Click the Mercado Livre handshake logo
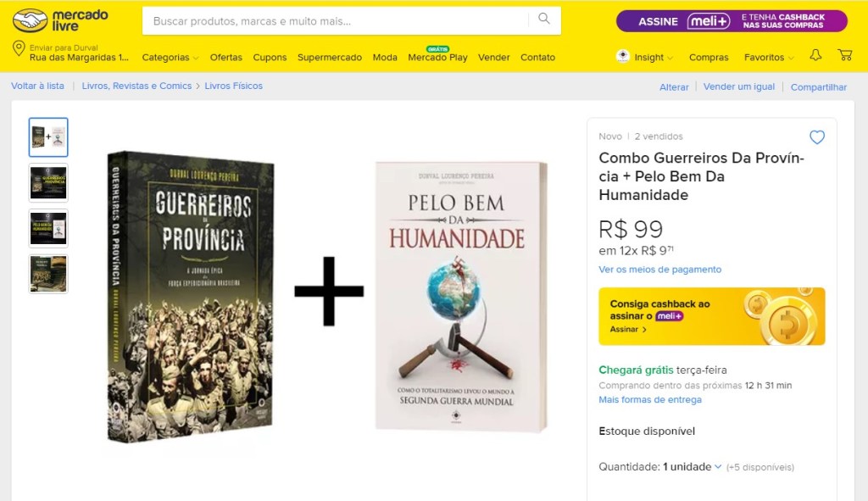 [29, 21]
